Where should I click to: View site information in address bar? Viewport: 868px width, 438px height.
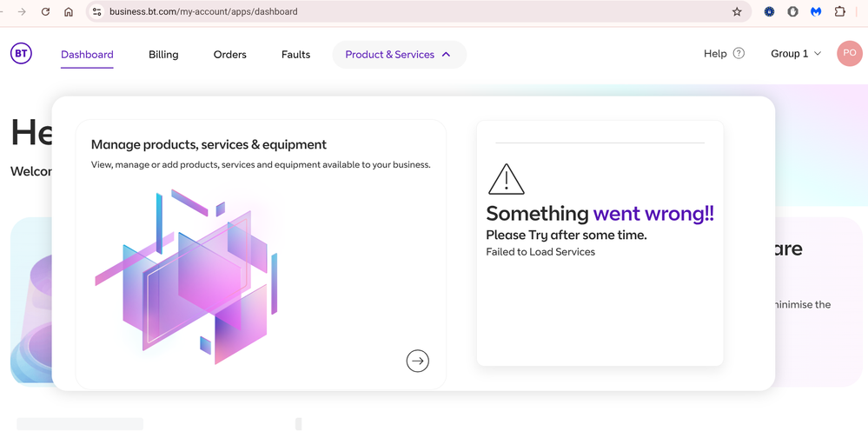pos(97,12)
